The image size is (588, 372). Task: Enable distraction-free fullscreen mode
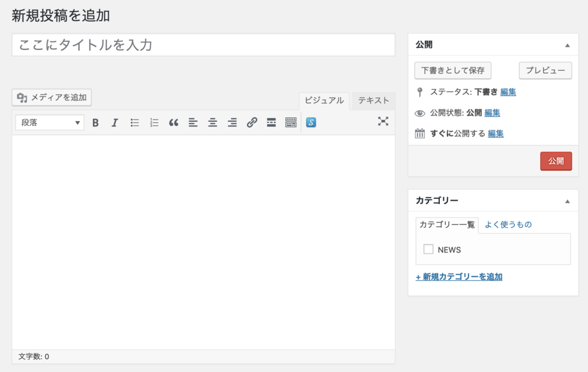[383, 121]
